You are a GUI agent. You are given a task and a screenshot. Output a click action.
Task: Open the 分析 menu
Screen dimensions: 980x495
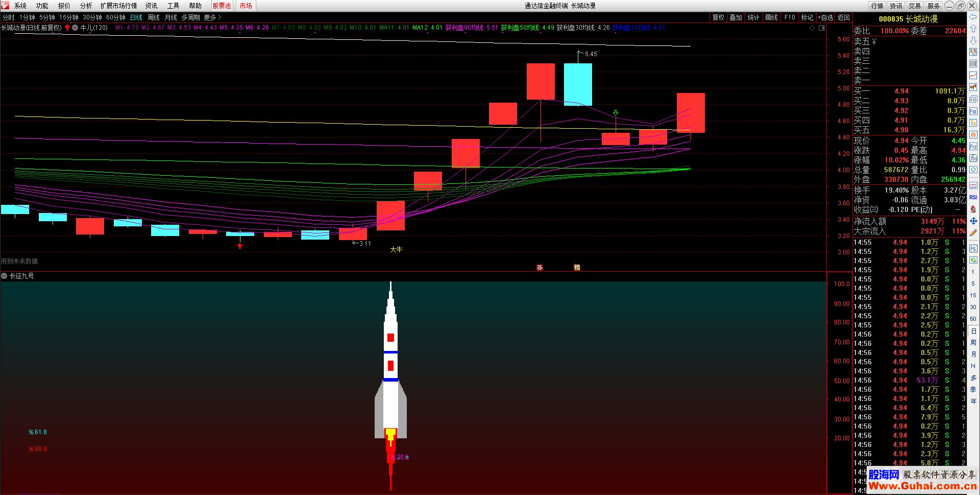pos(86,6)
